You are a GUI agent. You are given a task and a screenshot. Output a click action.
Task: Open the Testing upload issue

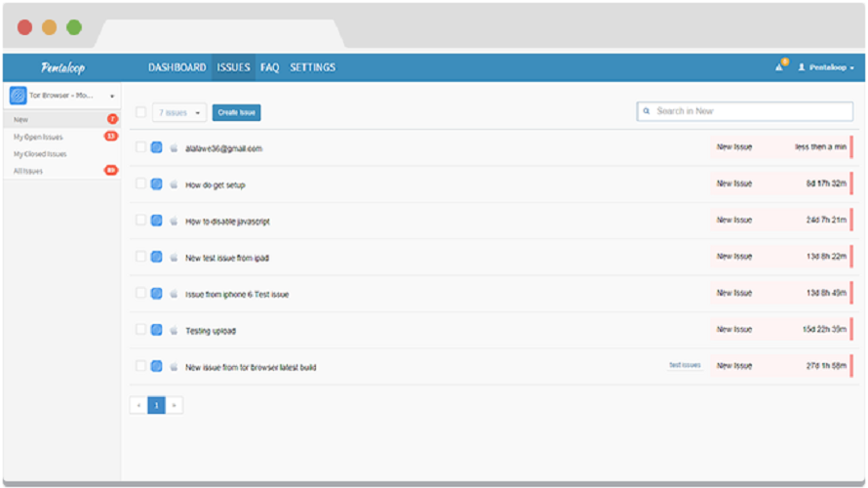[x=211, y=331]
